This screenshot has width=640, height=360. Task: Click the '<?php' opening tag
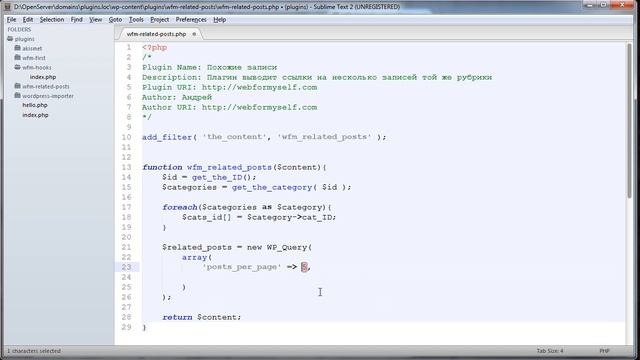[x=155, y=47]
